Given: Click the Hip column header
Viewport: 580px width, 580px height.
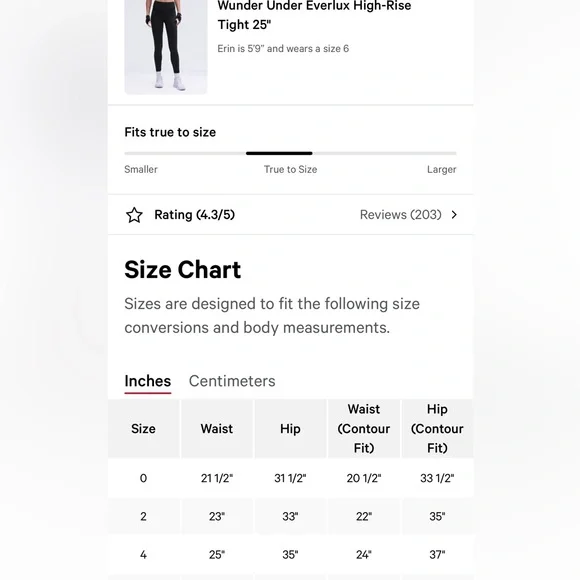Looking at the screenshot, I should click(x=290, y=429).
